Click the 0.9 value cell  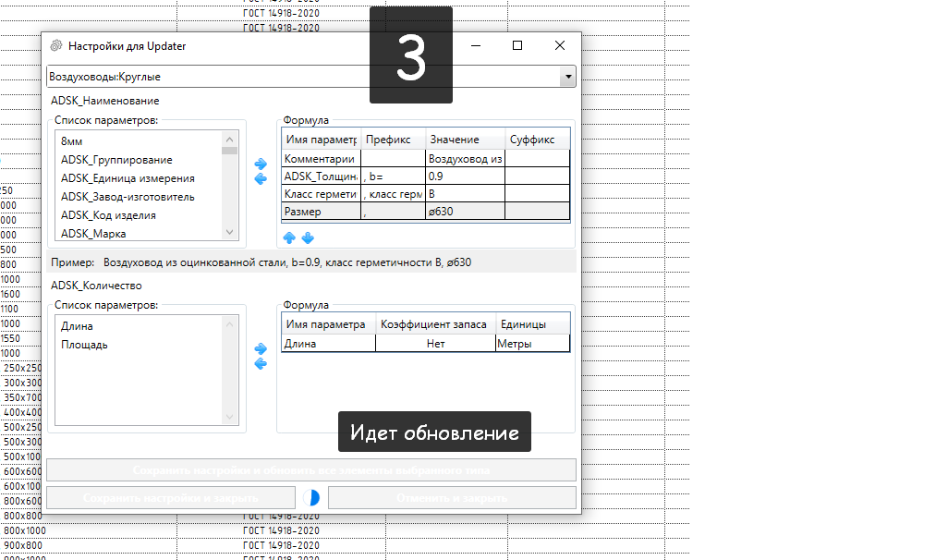(x=465, y=176)
